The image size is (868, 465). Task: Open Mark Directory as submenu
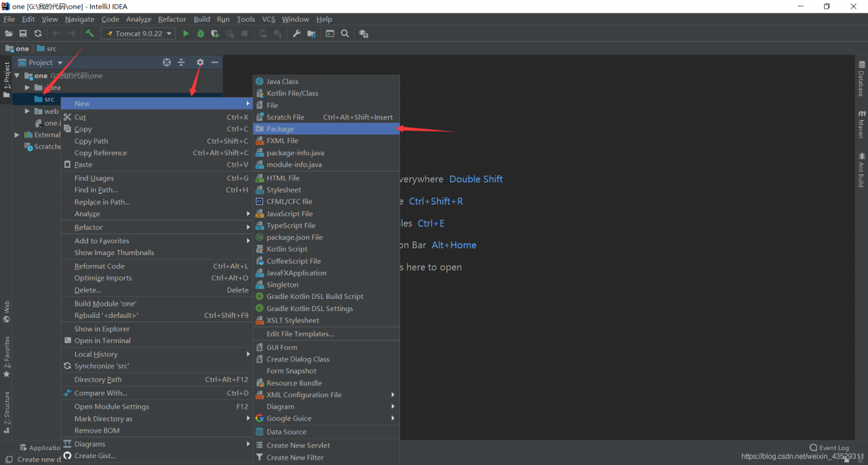[157, 419]
